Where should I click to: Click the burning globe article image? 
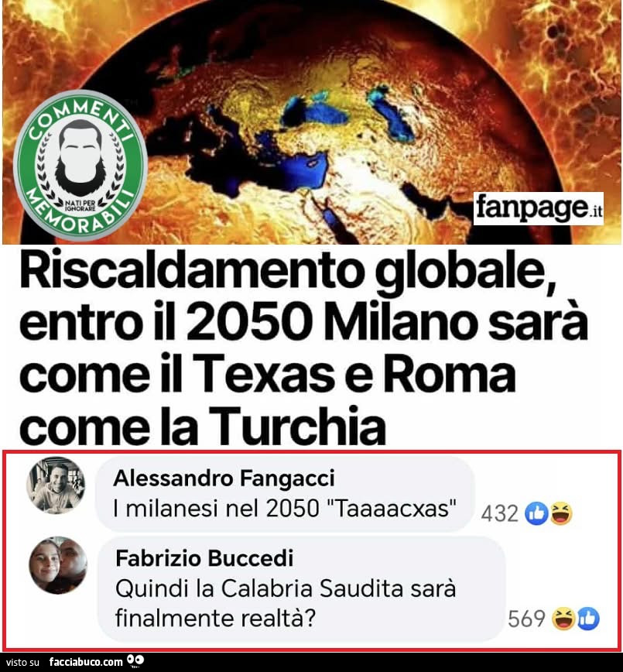[x=311, y=122]
